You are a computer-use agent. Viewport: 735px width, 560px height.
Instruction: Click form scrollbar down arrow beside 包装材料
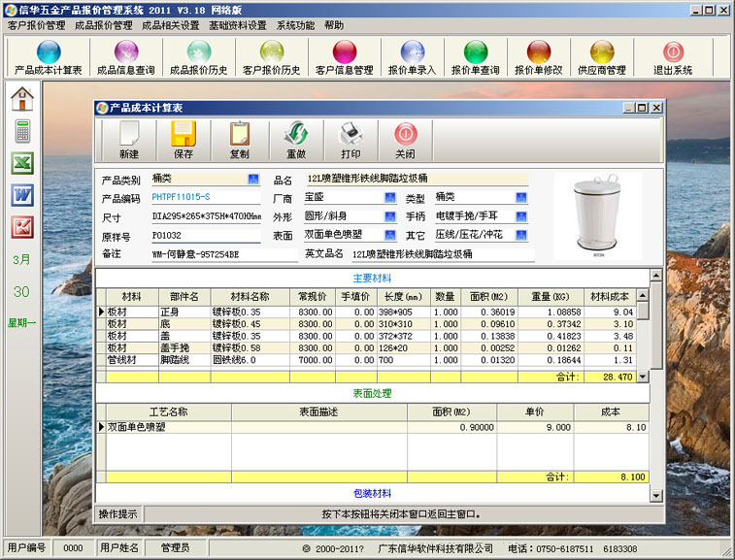pyautogui.click(x=656, y=495)
